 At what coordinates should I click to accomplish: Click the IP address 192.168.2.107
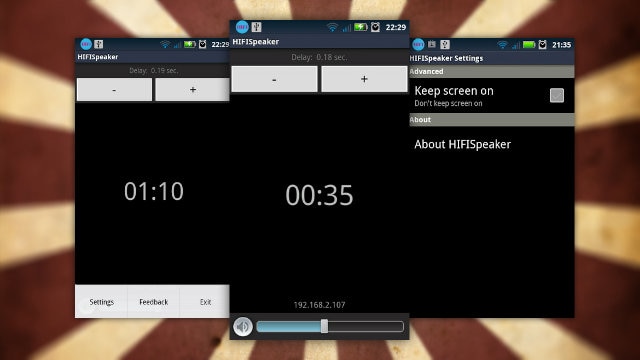pos(320,305)
